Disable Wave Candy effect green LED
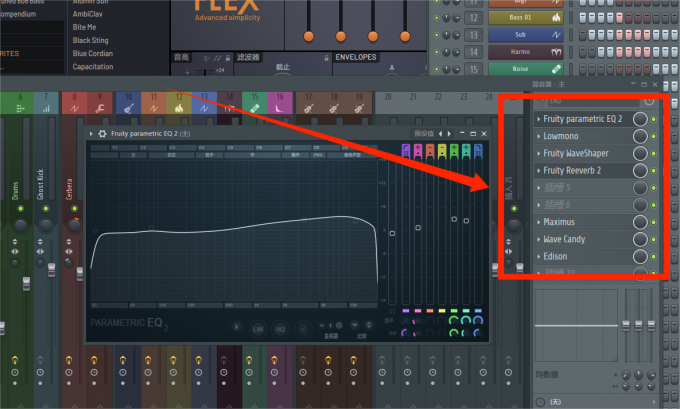Viewport: 680px width, 409px height. click(x=654, y=239)
